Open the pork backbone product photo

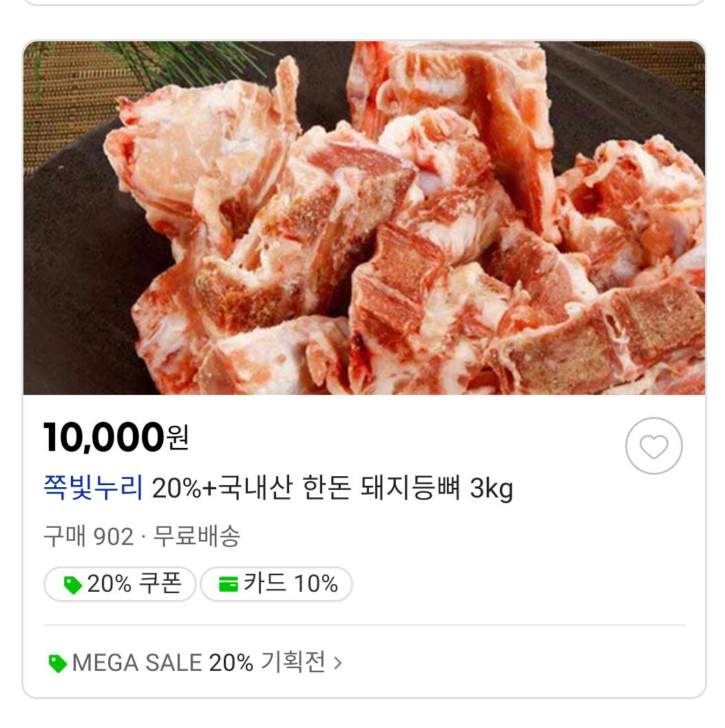click(x=364, y=217)
